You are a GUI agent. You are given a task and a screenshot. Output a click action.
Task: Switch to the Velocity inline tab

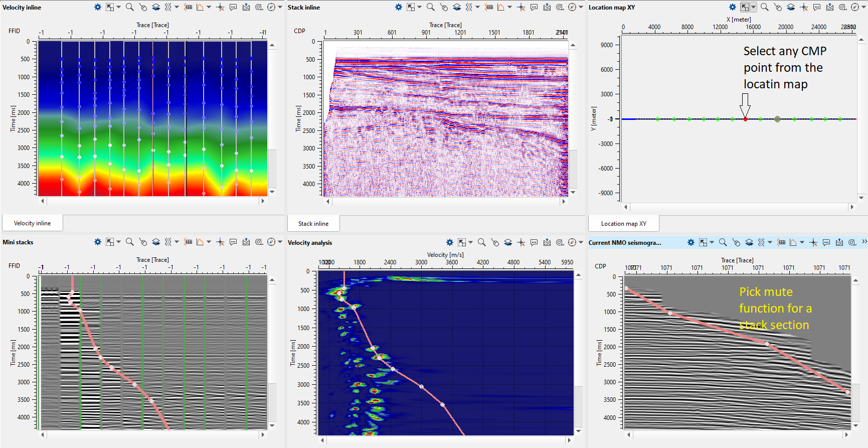(32, 223)
